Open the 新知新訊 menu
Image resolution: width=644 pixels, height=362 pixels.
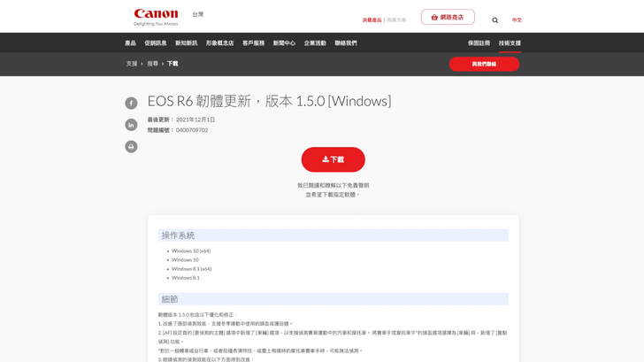click(x=186, y=43)
